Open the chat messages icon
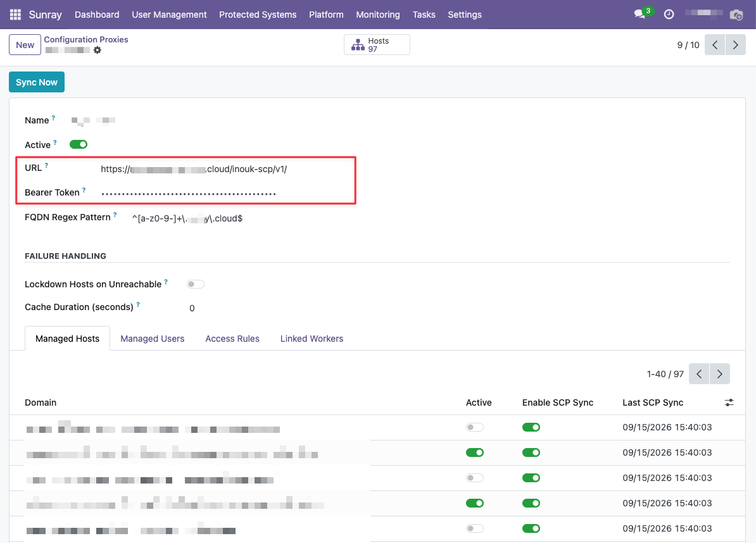 (639, 15)
